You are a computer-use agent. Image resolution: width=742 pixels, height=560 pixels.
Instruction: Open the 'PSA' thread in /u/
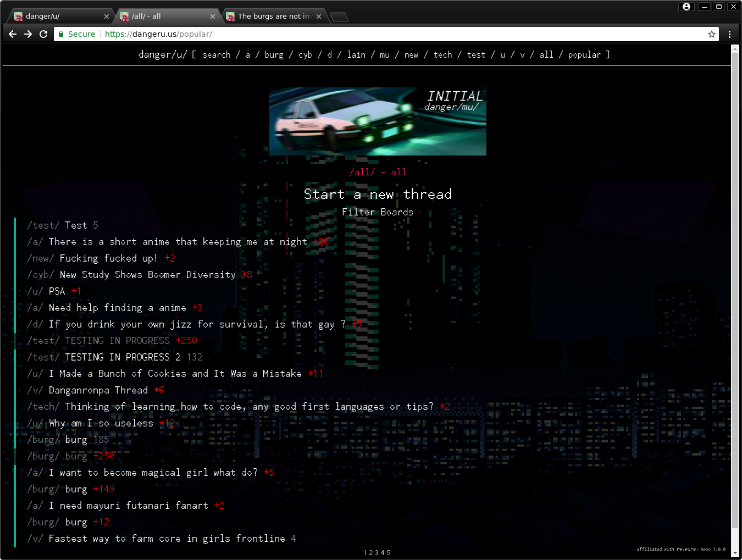tap(57, 291)
